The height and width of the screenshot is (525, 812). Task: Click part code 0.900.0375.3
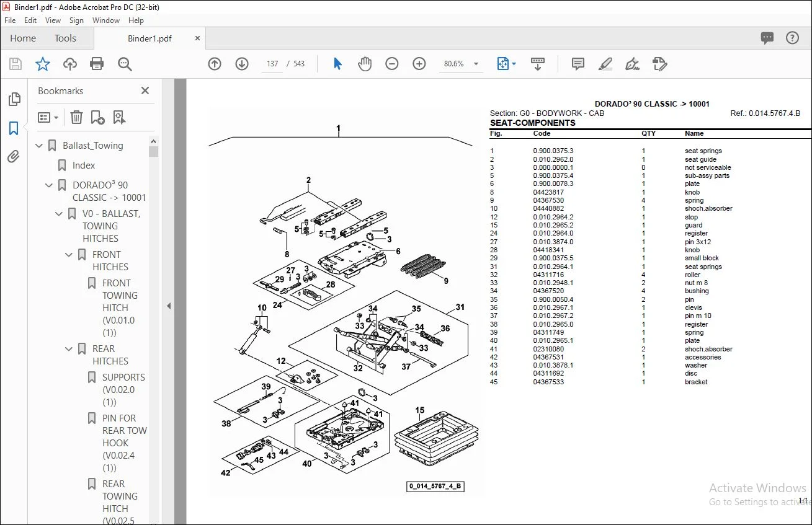553,151
